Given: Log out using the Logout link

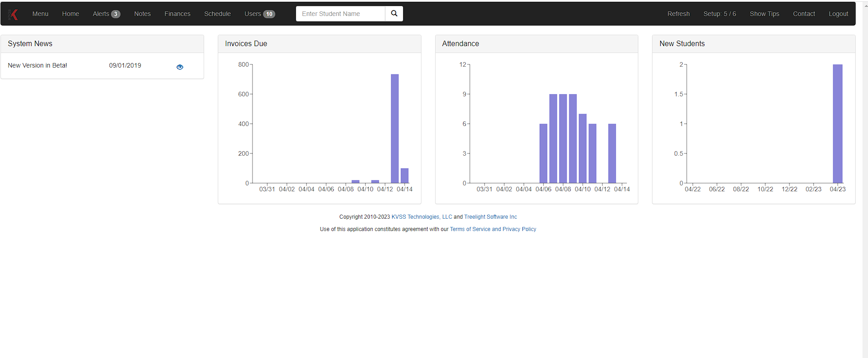Looking at the screenshot, I should pyautogui.click(x=838, y=14).
